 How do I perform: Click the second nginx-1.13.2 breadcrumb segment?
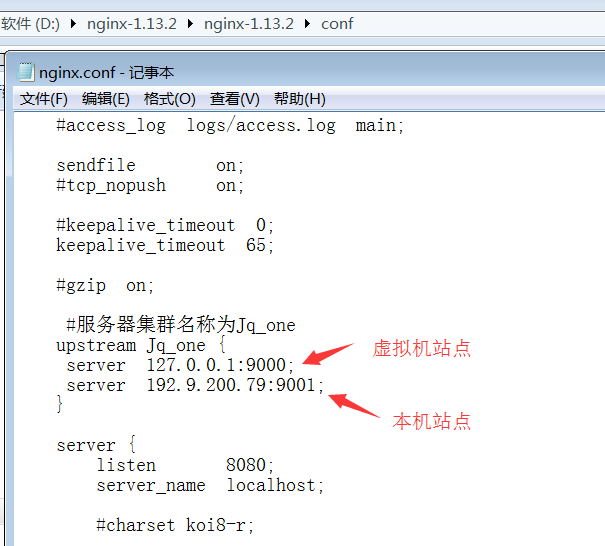pyautogui.click(x=249, y=24)
